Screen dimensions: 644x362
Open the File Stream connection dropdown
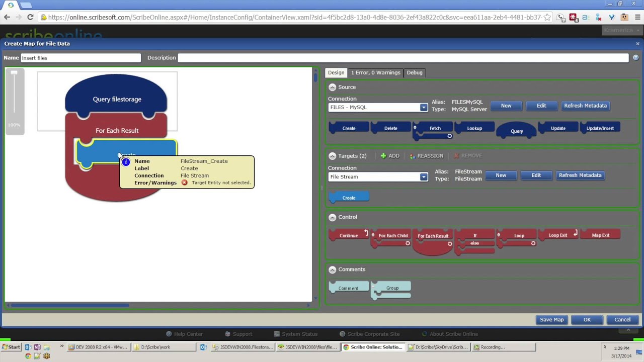click(x=424, y=176)
